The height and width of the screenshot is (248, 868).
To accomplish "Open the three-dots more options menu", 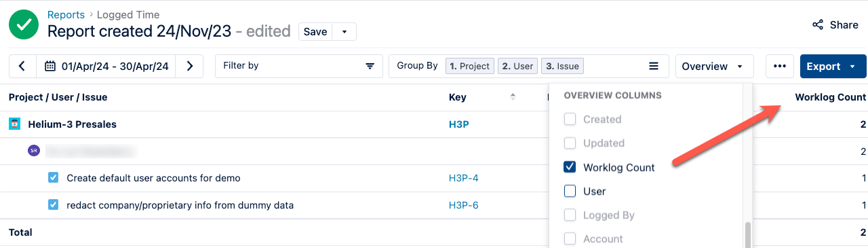I will [x=780, y=67].
